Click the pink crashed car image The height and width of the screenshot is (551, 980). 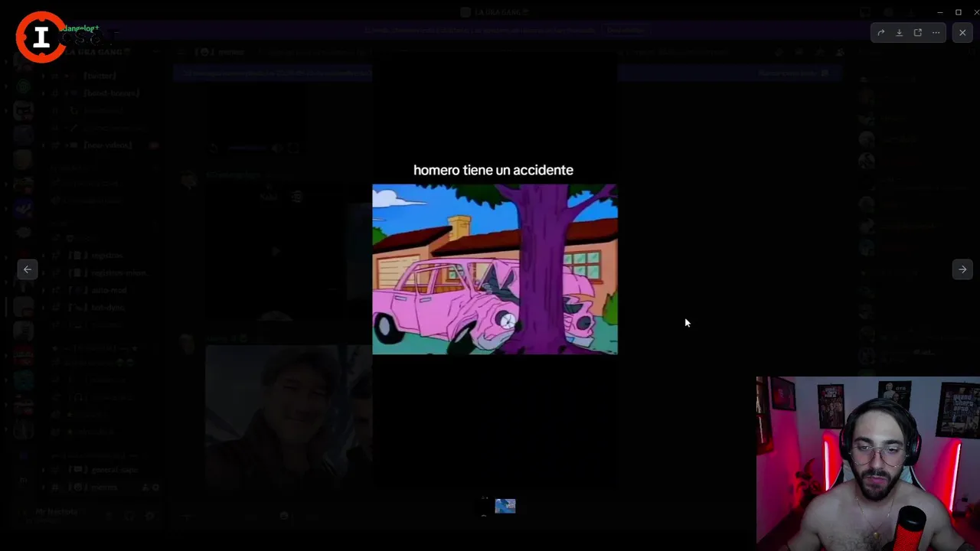(495, 269)
